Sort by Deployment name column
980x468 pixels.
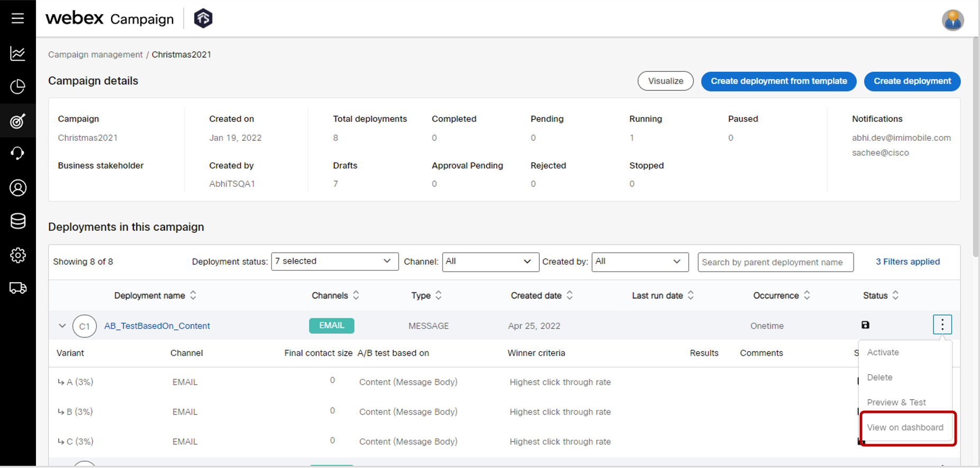pyautogui.click(x=193, y=295)
